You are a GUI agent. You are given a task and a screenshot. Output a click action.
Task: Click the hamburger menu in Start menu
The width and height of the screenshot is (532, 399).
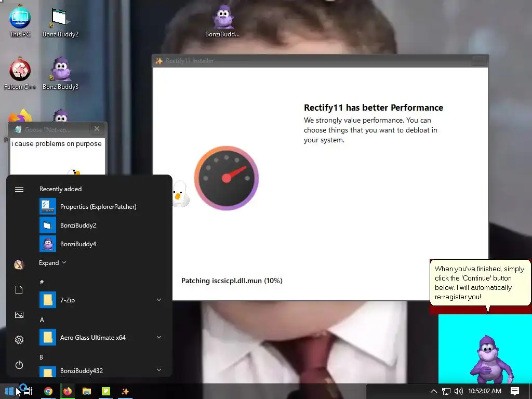[19, 189]
